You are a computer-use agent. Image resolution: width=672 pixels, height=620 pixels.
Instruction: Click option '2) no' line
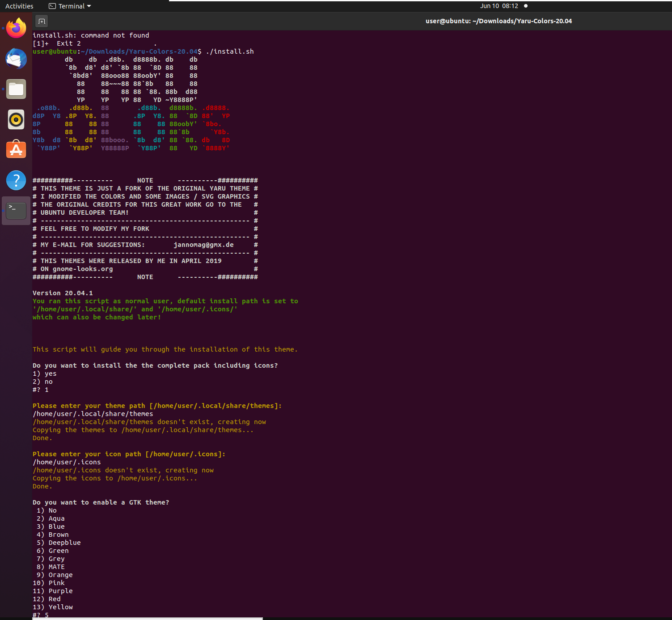pos(42,382)
